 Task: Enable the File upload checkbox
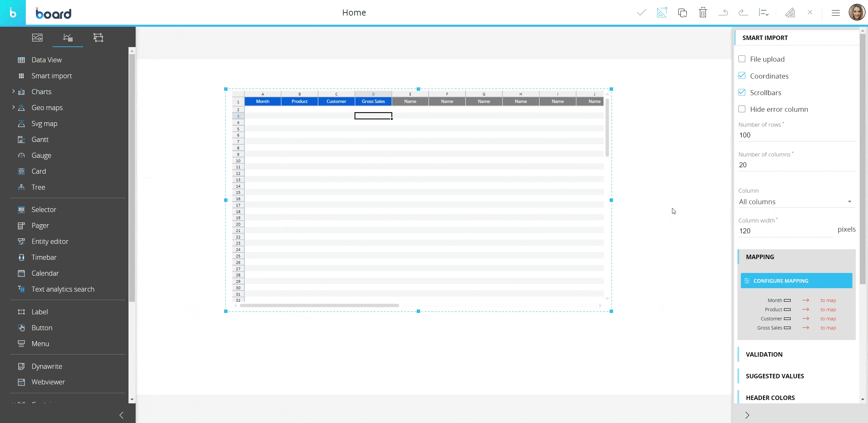742,59
